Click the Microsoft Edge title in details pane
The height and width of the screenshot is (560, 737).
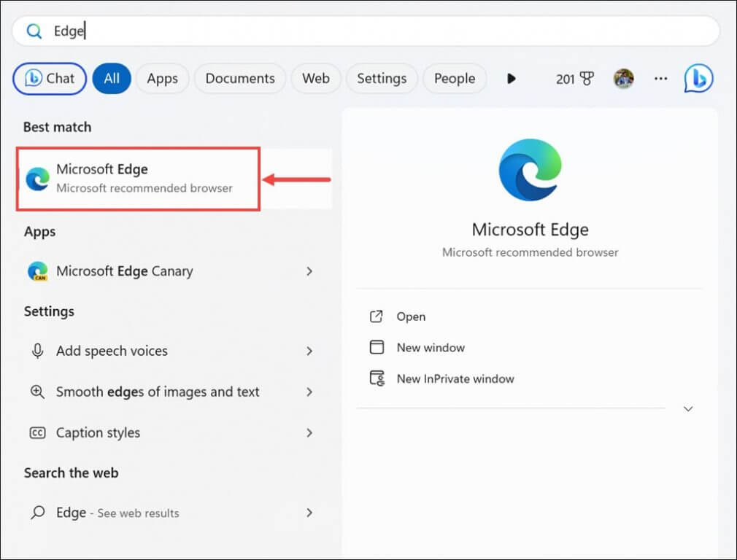[530, 230]
